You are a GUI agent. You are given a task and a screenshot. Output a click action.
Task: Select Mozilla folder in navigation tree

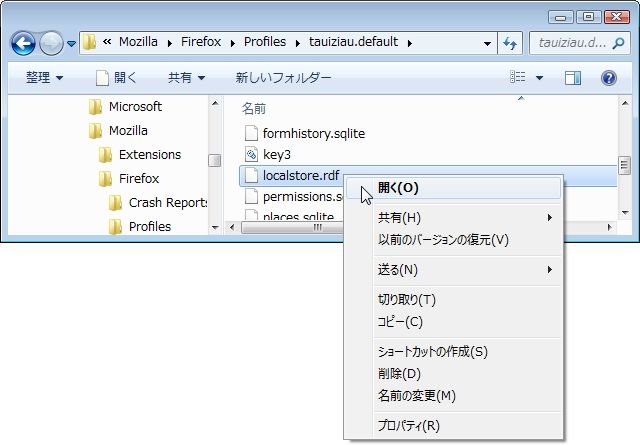tap(128, 131)
